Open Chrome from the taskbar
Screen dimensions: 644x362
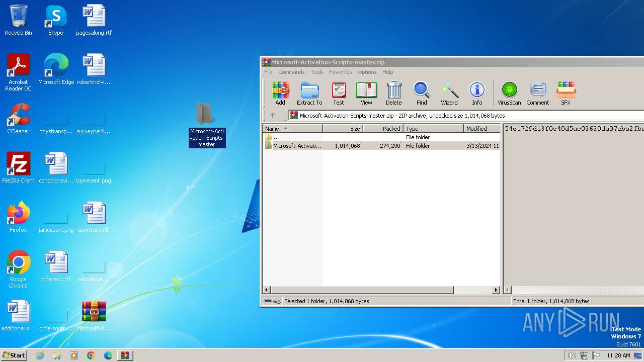[x=91, y=355]
